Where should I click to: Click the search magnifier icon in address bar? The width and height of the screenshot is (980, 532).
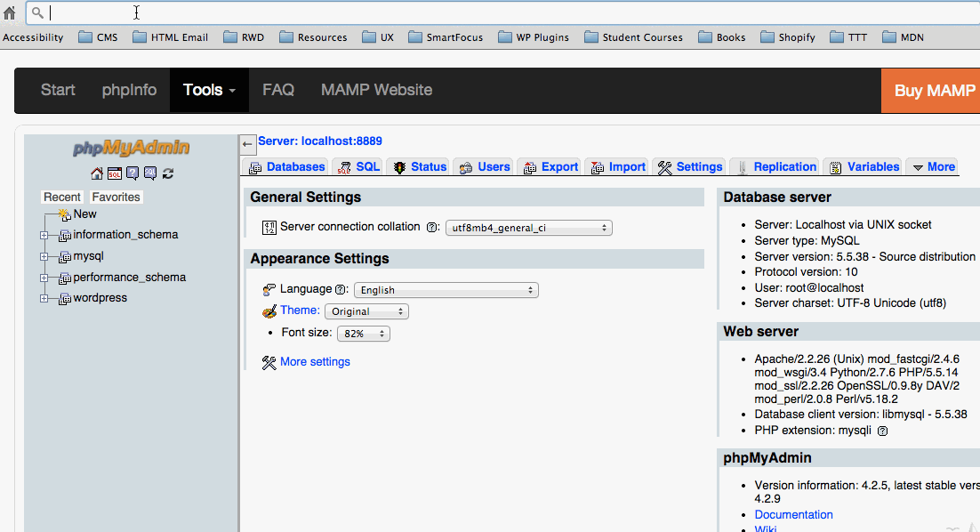click(37, 12)
